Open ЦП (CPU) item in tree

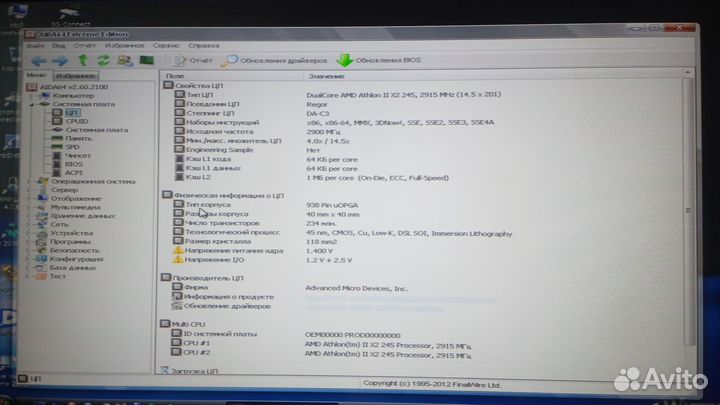coord(72,112)
